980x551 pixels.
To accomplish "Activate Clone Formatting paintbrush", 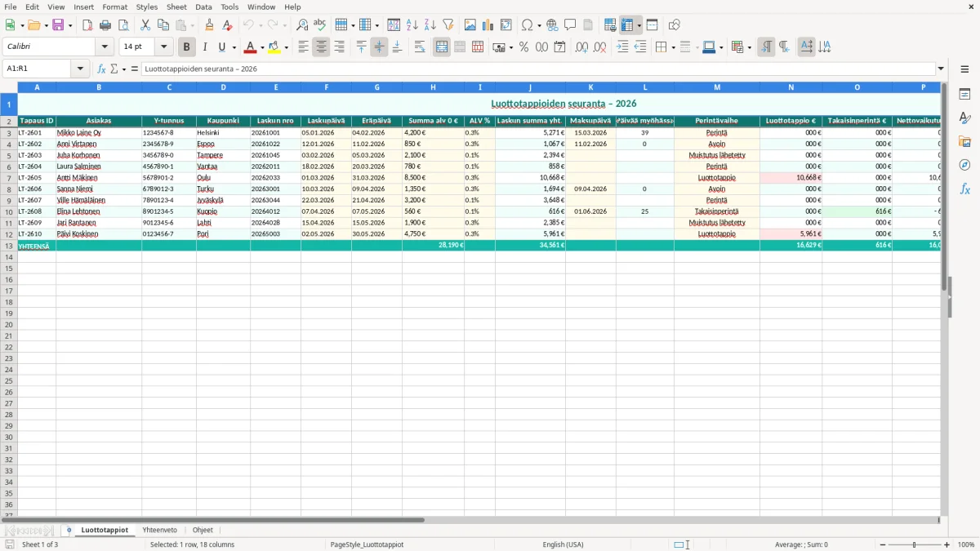I will pos(209,25).
